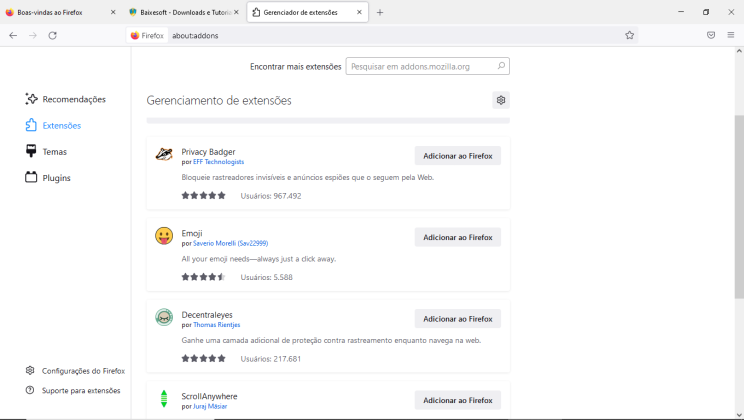Close the Boas-vindas ao Firefox tab
The width and height of the screenshot is (744, 420).
(113, 12)
